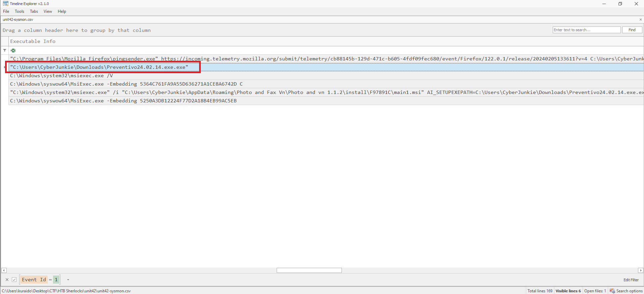
Task: Click the funnel icon in the filter row
Action: (x=5, y=50)
